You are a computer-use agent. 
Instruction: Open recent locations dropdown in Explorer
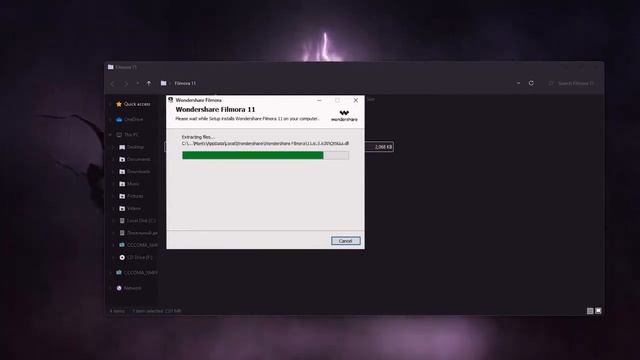pos(138,83)
